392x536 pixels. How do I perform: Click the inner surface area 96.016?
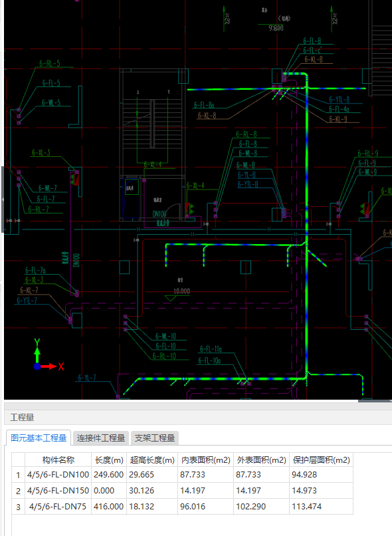[x=193, y=506]
